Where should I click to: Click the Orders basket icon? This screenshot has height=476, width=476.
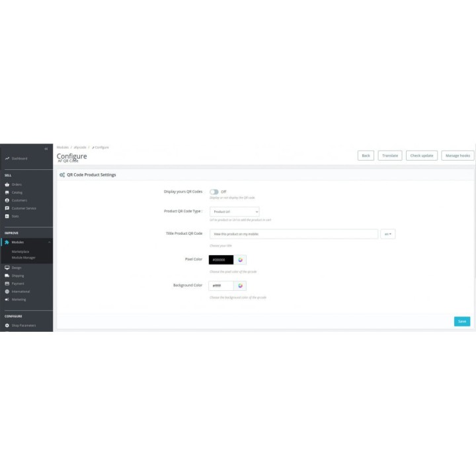(x=7, y=184)
